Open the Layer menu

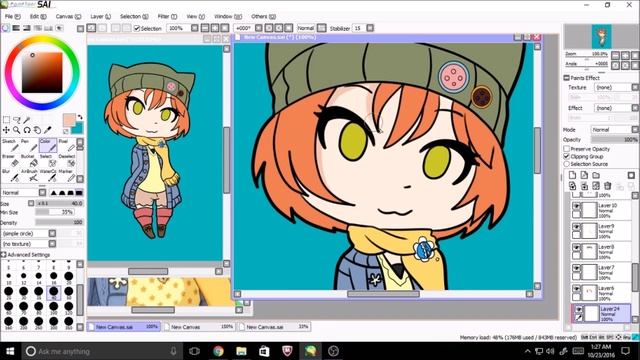tap(100, 16)
